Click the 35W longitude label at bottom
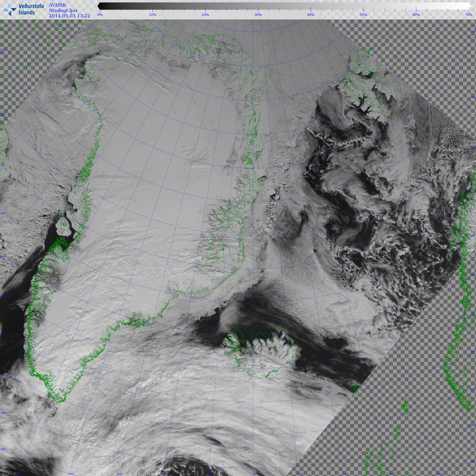Screen dimensions: 476x476 [x=119, y=474]
